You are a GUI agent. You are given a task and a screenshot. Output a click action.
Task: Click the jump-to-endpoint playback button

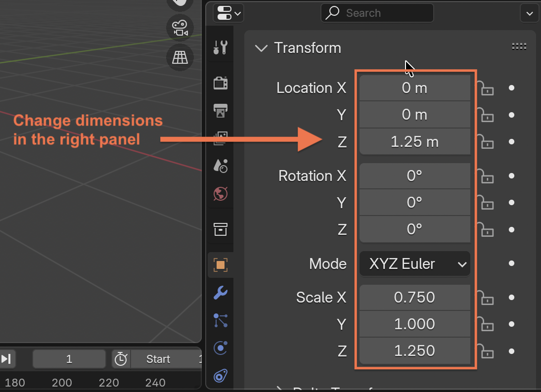tap(6, 359)
